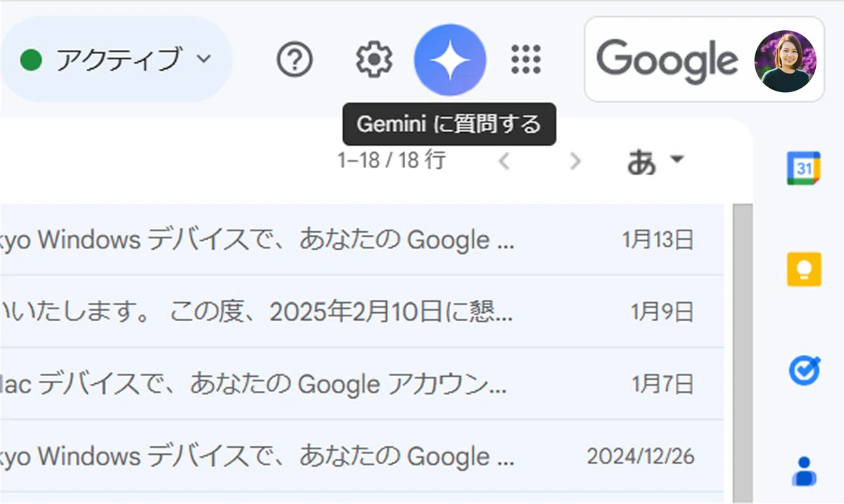This screenshot has width=844, height=504.
Task: Open the email dated 1月9日
Action: pyautogui.click(x=362, y=311)
